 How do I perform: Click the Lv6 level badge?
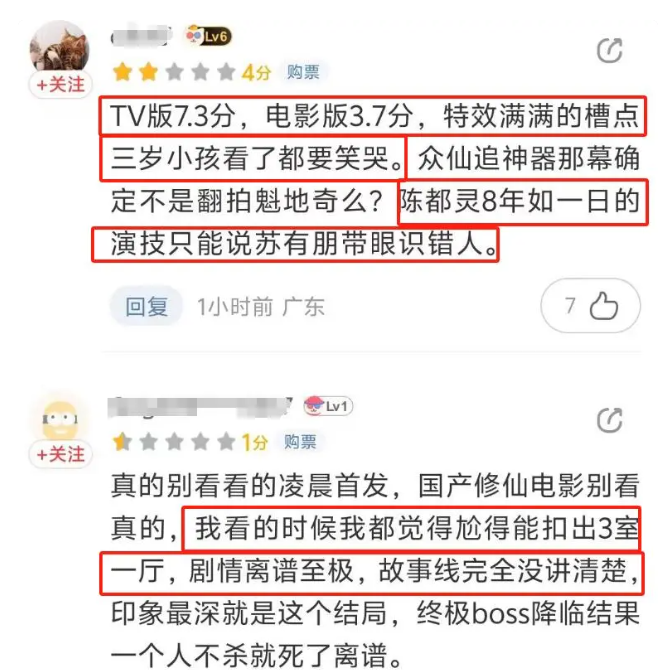tap(209, 36)
